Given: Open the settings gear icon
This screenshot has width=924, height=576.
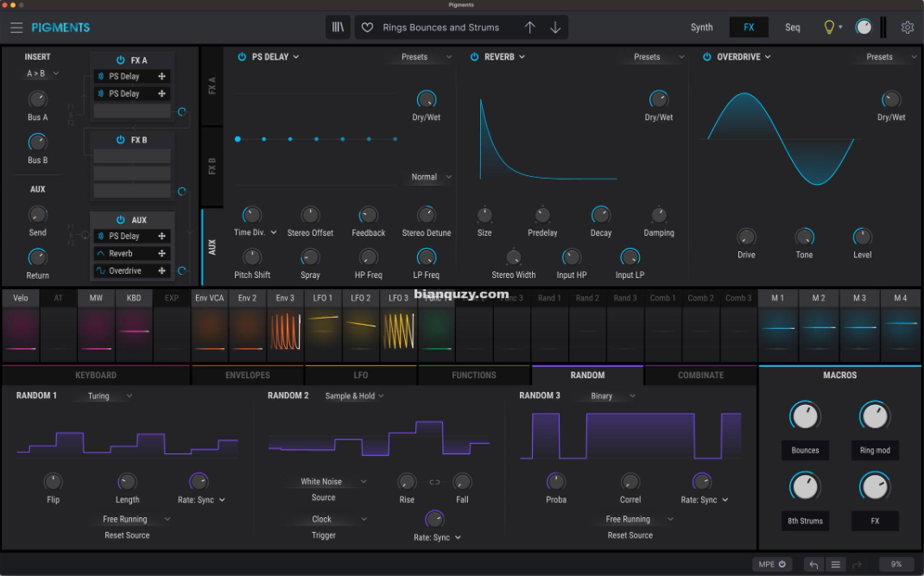Looking at the screenshot, I should 908,27.
